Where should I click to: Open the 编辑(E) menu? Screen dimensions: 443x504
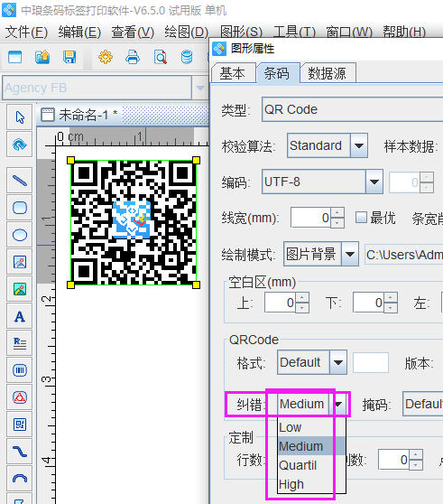tap(80, 33)
